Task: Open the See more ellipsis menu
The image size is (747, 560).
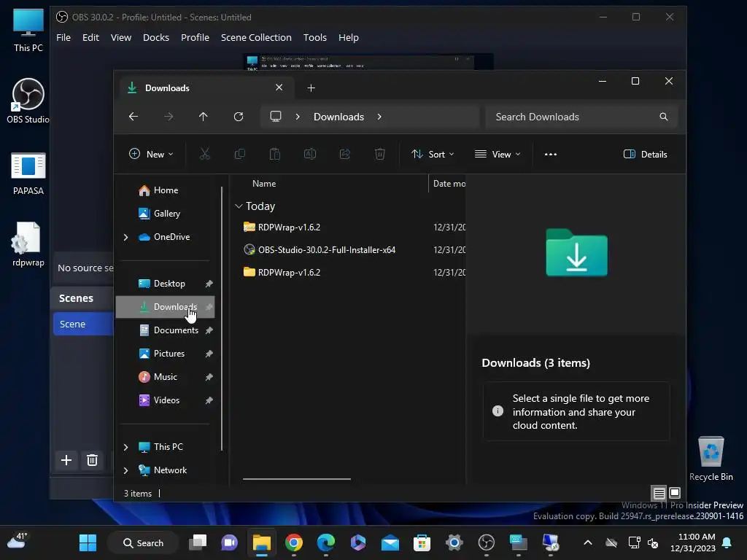Action: [551, 155]
